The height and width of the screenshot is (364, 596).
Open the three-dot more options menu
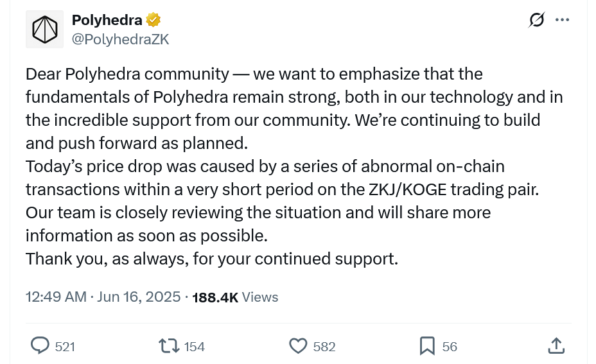(563, 20)
